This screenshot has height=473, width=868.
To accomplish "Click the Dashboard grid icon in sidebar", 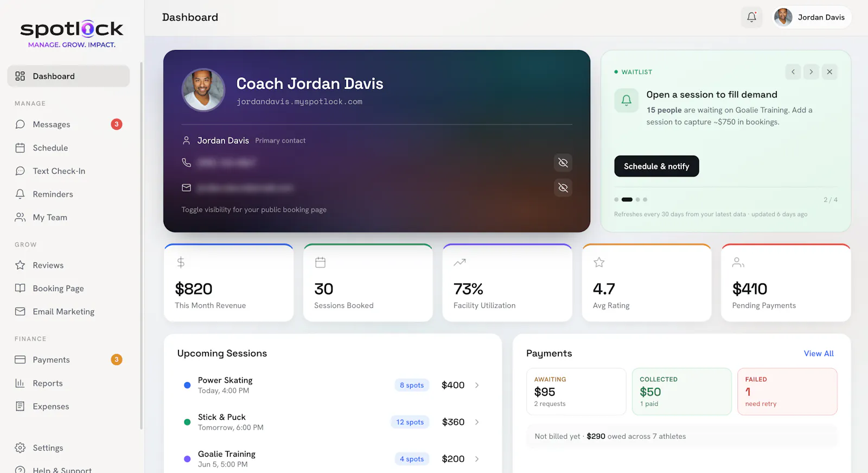I will (x=20, y=76).
